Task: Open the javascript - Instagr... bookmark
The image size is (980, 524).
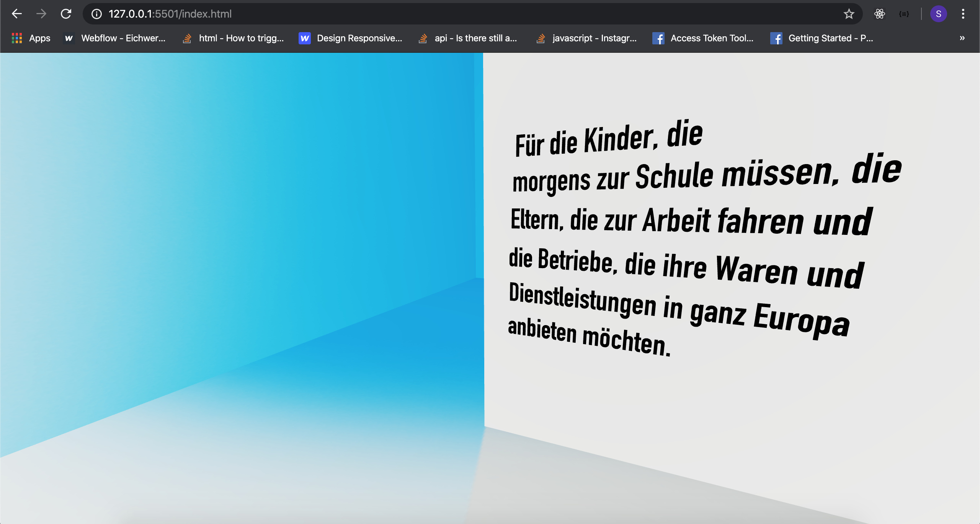Action: click(x=586, y=38)
